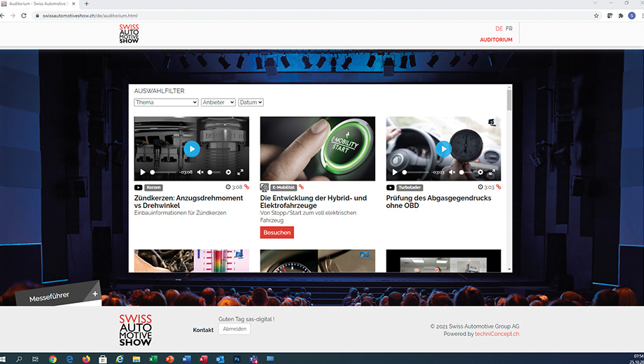
Task: Enter fullscreen on Abgasgegendruck video
Action: (x=492, y=172)
